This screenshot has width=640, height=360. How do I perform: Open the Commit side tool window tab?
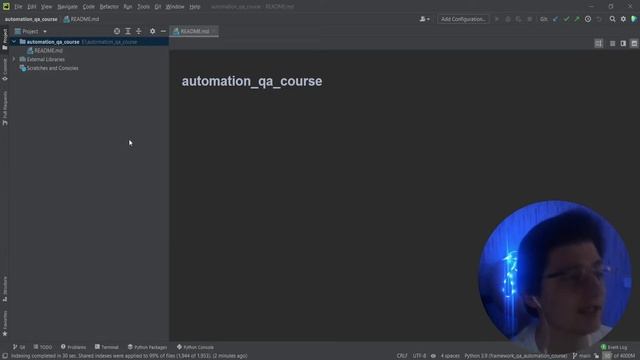pos(5,69)
